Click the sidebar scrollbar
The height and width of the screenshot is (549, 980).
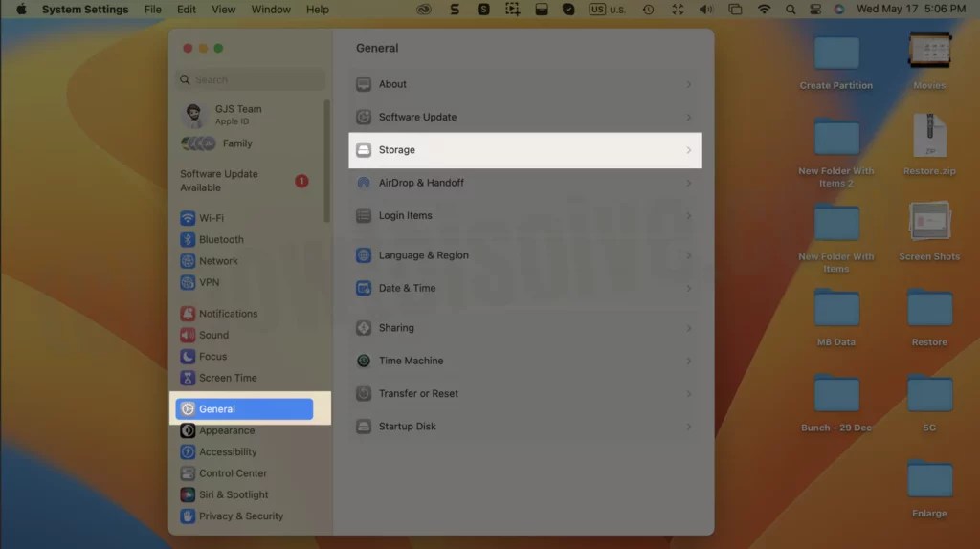tap(326, 161)
